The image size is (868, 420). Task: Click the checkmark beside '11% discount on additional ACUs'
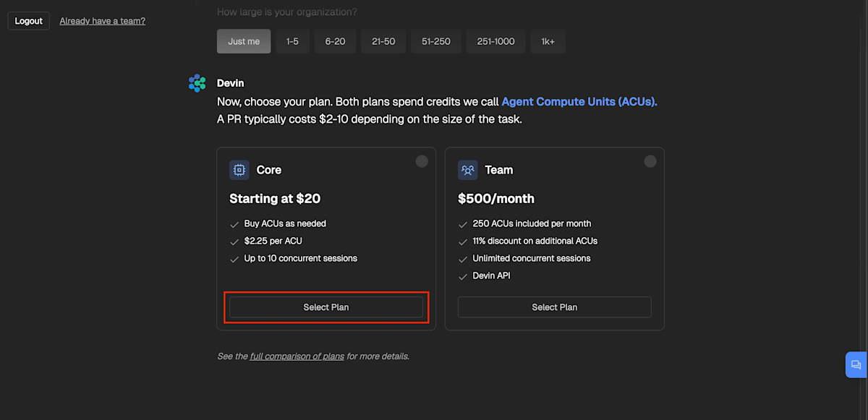tap(463, 242)
